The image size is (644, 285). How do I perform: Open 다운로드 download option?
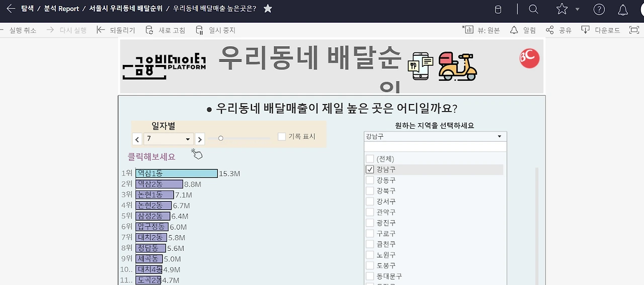[601, 30]
